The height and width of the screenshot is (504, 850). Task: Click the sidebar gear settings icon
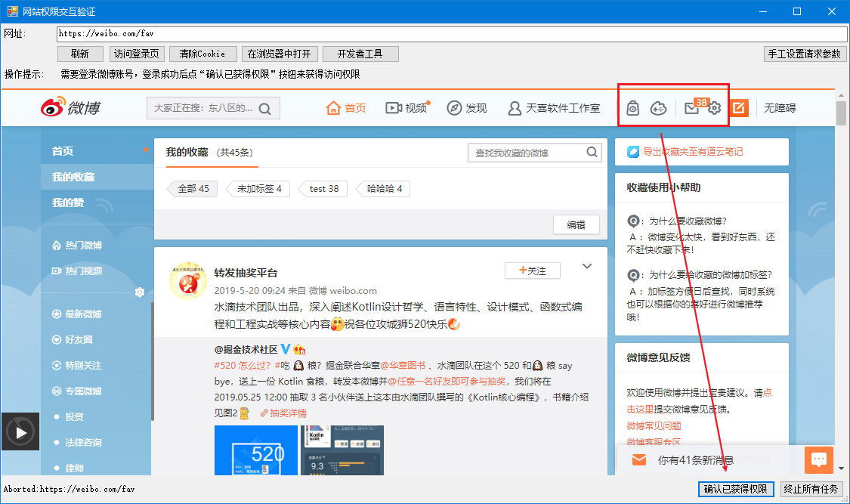[x=139, y=292]
